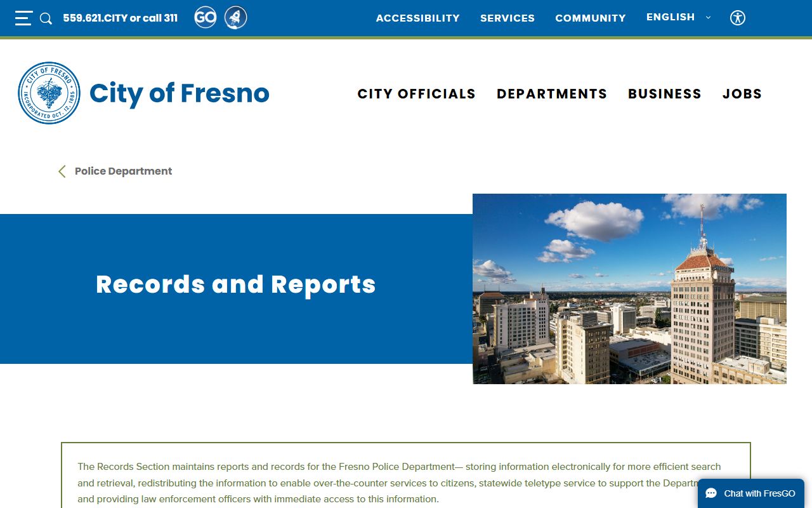Open the Departments menu
The image size is (812, 508).
pyautogui.click(x=552, y=94)
